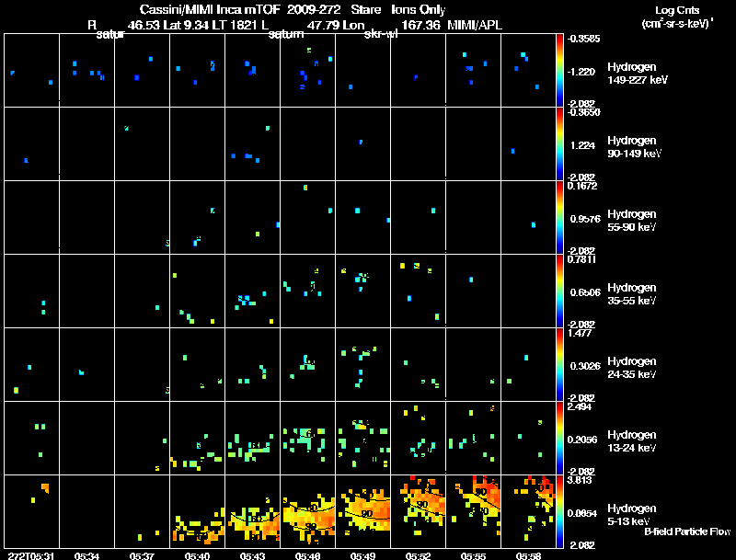This screenshot has width=736, height=560.
Task: Click the 'skr-wl' marker label
Action: 381,34
